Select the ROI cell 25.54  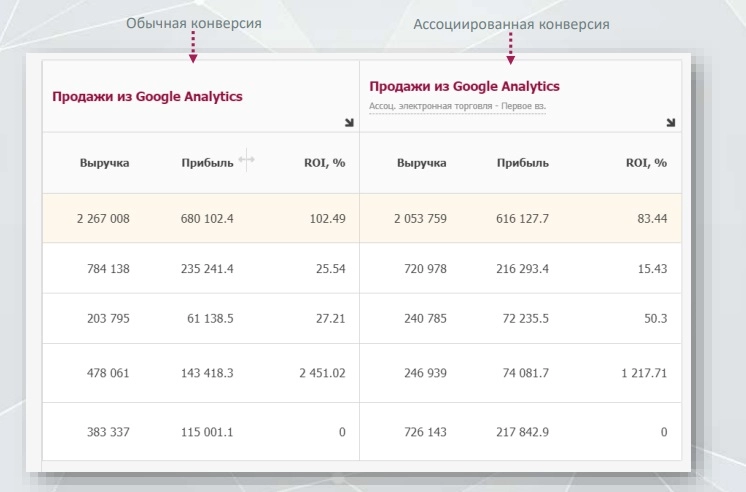pos(331,269)
